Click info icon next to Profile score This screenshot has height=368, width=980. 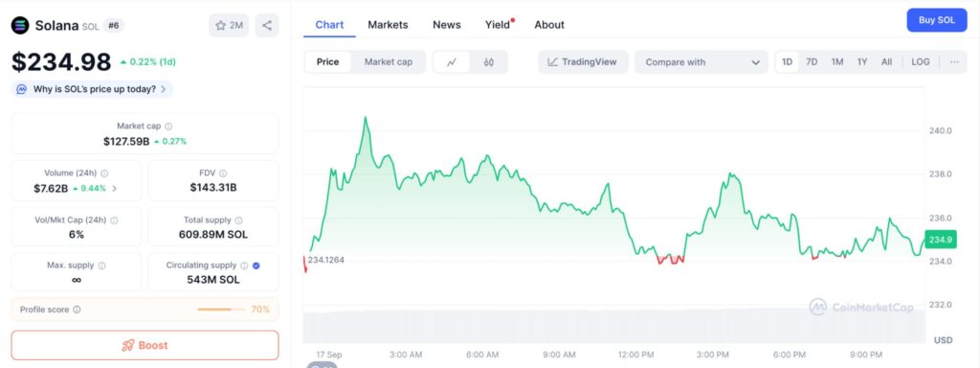[77, 310]
